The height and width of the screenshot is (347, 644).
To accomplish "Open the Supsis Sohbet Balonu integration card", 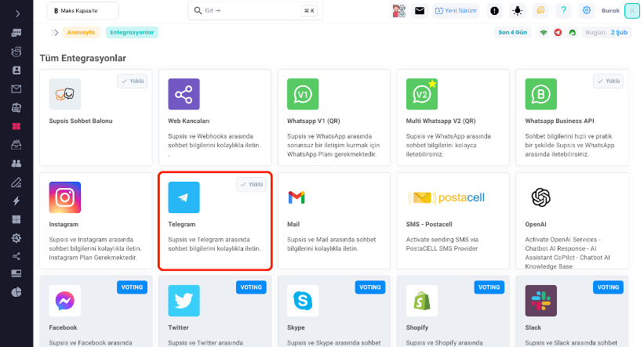I will pyautogui.click(x=96, y=117).
